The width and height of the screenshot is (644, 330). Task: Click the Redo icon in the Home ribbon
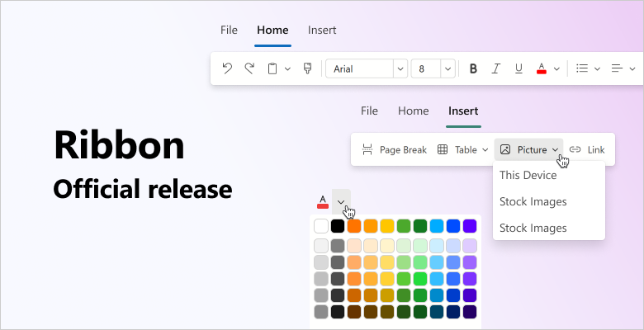tap(249, 68)
